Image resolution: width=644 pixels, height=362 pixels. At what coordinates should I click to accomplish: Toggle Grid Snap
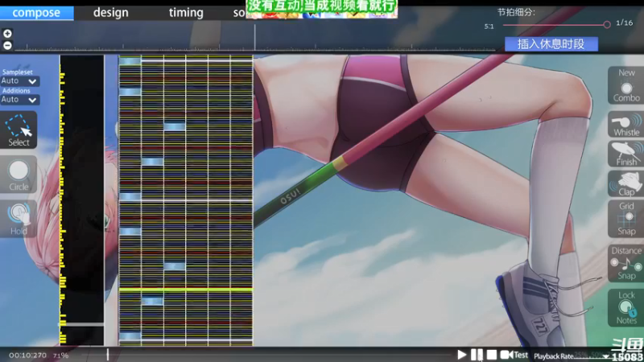[626, 219]
